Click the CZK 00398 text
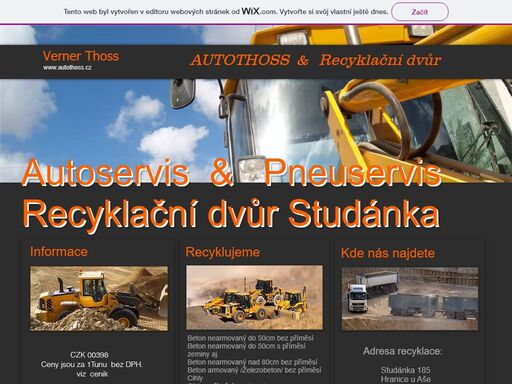Viewport: 512px width, 384px height. coord(89,355)
